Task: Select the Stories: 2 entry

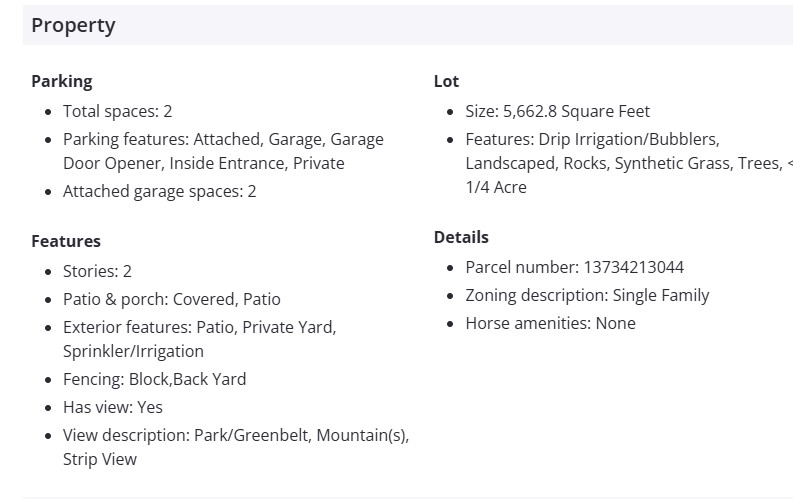Action: click(x=97, y=271)
